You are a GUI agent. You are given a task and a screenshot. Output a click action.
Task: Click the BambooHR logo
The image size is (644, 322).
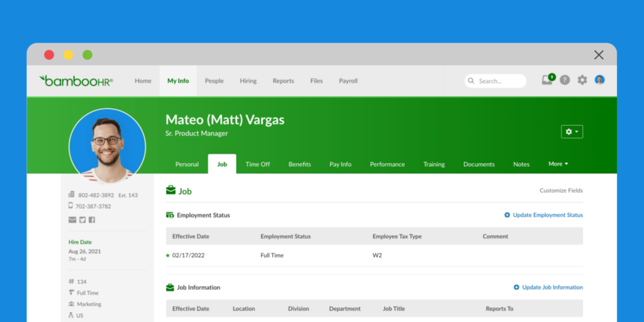(x=76, y=80)
